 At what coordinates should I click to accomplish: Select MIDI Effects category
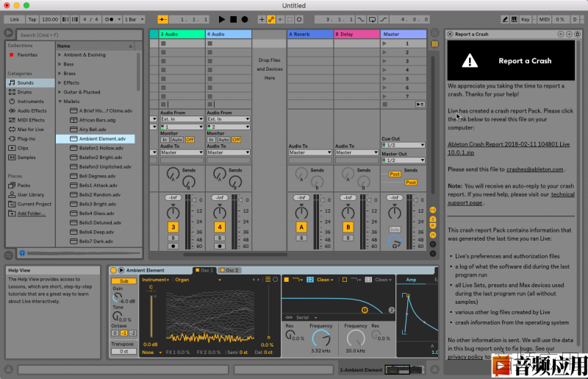pyautogui.click(x=31, y=120)
